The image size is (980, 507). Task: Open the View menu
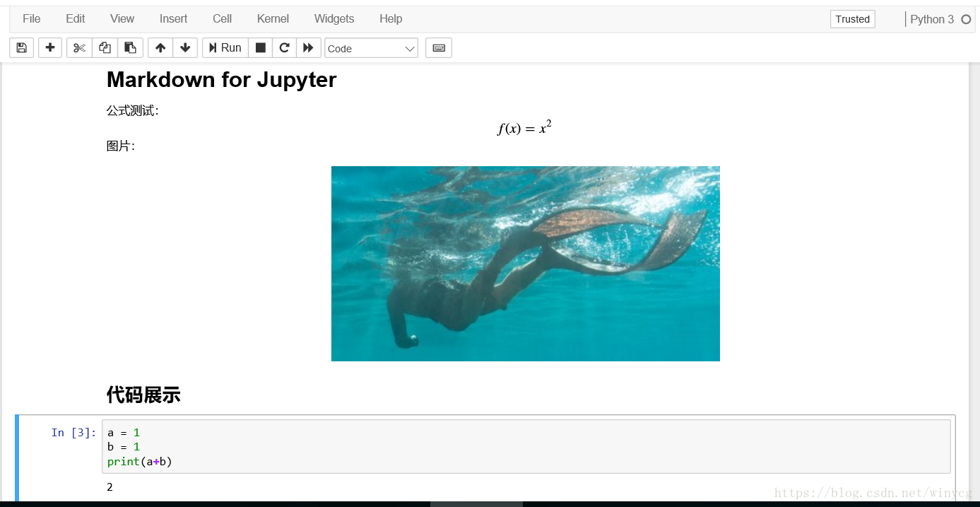coord(122,19)
